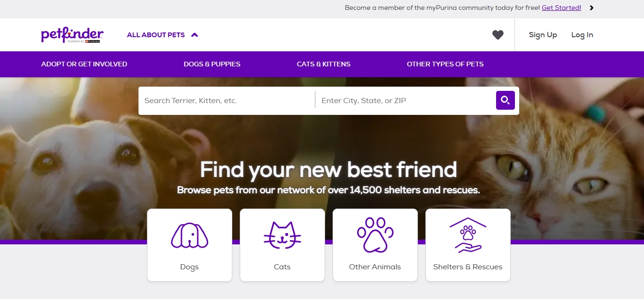The width and height of the screenshot is (644, 299).
Task: Open the Adopt or Get Involved menu
Action: (x=84, y=64)
